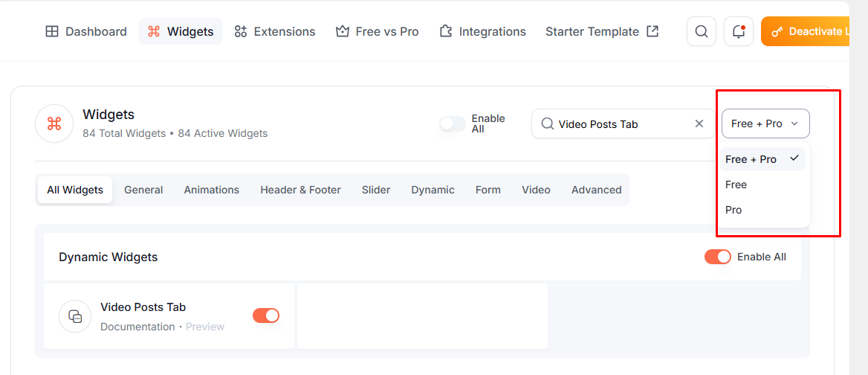Toggle the top Enable All widgets switch
The height and width of the screenshot is (375, 868).
(x=453, y=124)
